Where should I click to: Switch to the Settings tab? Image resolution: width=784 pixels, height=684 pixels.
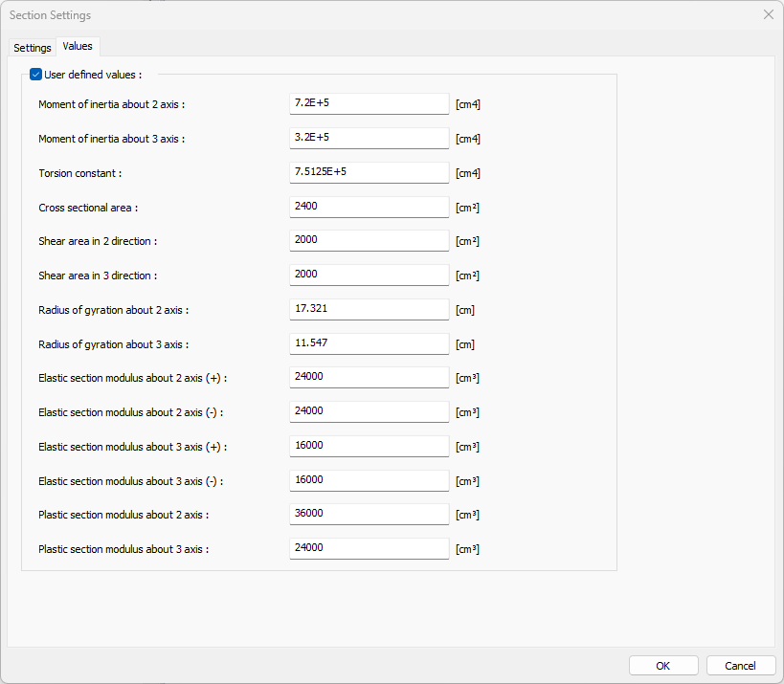[x=33, y=48]
